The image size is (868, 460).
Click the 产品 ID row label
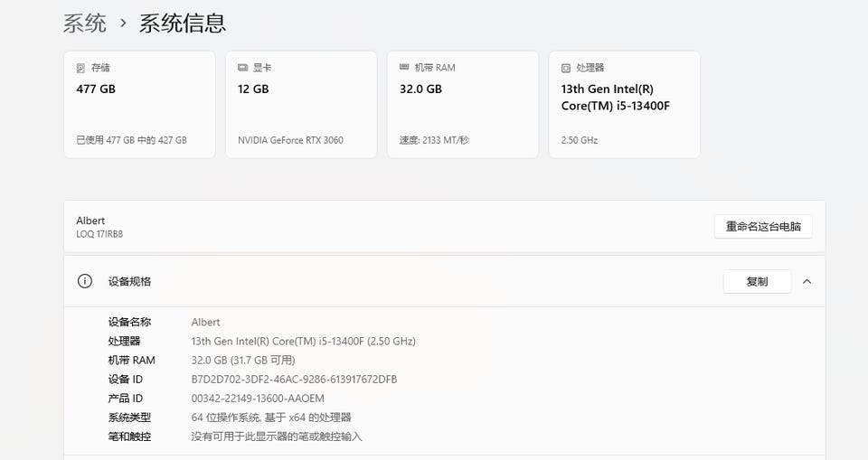(x=125, y=399)
